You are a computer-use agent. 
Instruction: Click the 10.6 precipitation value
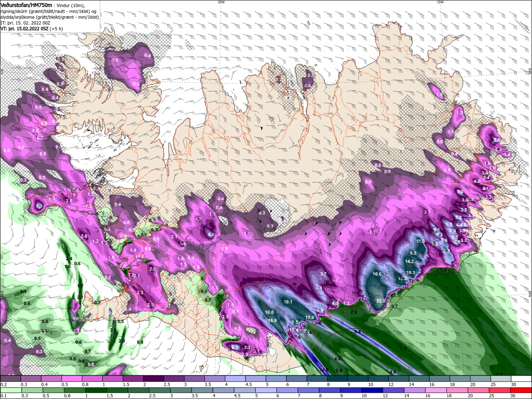377,274
